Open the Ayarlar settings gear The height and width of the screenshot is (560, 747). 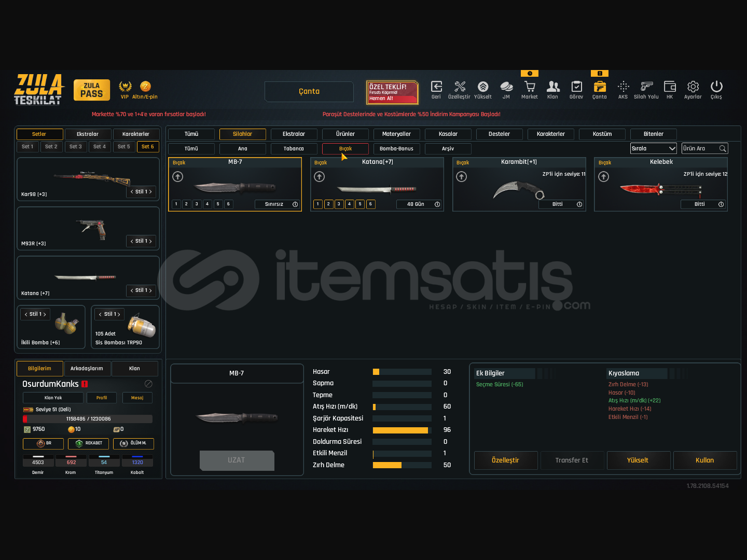pyautogui.click(x=693, y=87)
